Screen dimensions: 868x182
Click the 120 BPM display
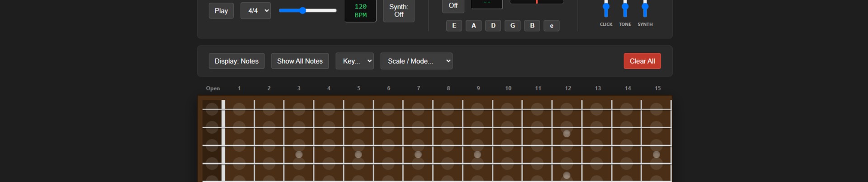click(x=361, y=11)
